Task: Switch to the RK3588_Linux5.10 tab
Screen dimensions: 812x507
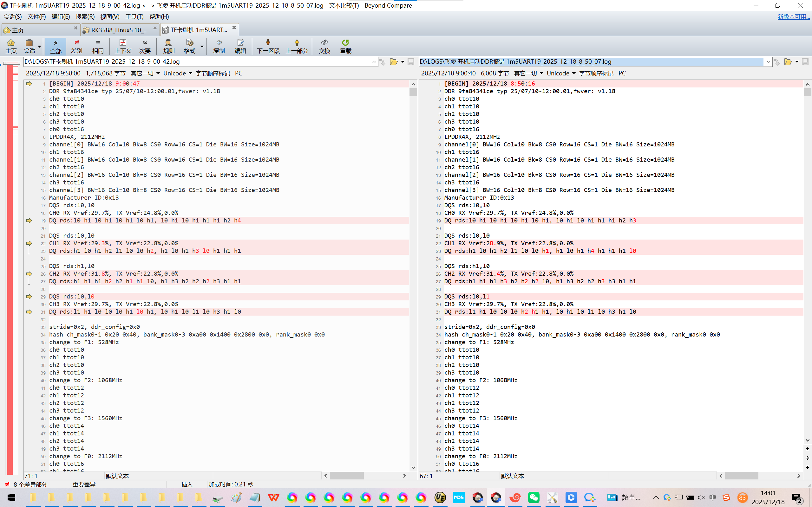Action: [119, 30]
